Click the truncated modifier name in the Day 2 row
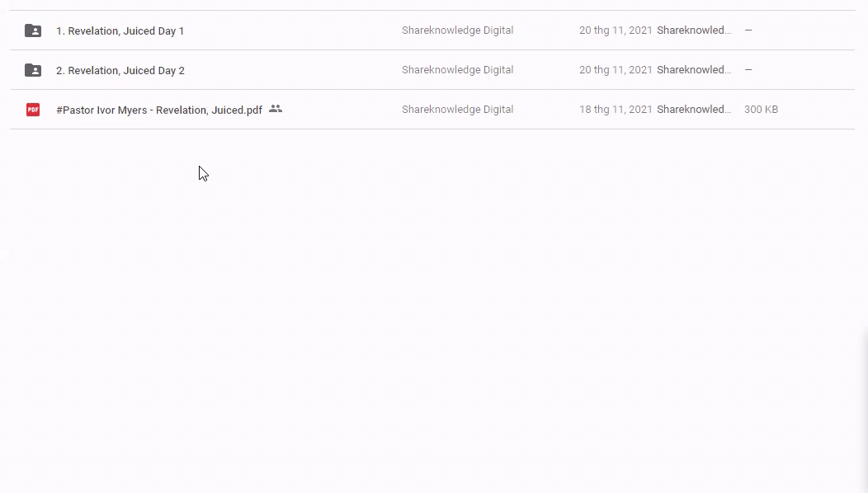The width and height of the screenshot is (868, 493). [693, 70]
